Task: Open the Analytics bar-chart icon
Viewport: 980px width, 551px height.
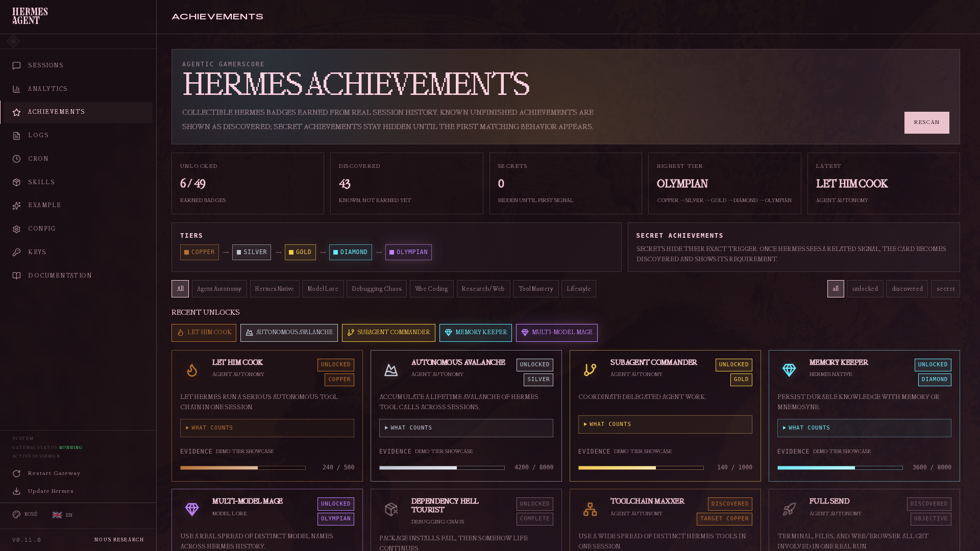Action: 16,89
